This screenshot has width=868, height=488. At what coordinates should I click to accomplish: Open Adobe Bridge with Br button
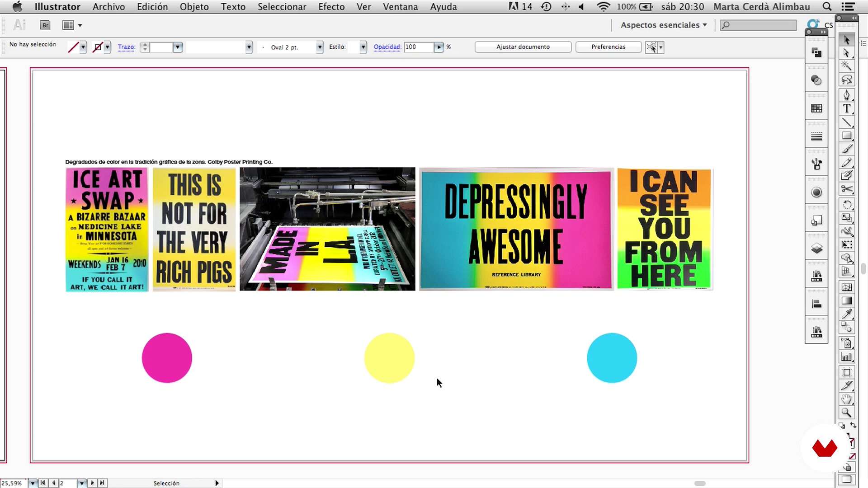(x=45, y=25)
